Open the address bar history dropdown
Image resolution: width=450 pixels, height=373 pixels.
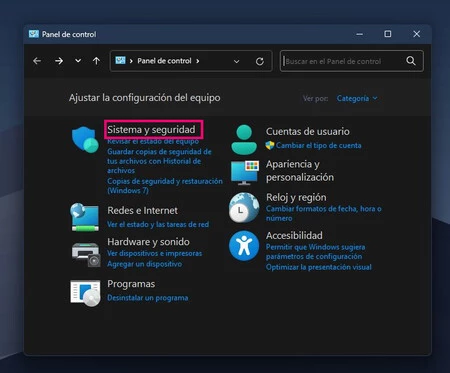(x=236, y=61)
